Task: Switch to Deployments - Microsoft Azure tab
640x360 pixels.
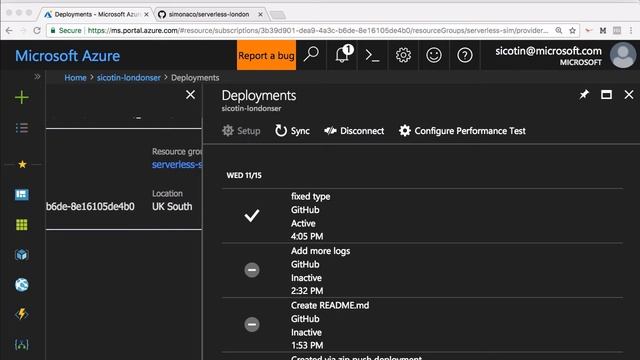Action: click(96, 14)
